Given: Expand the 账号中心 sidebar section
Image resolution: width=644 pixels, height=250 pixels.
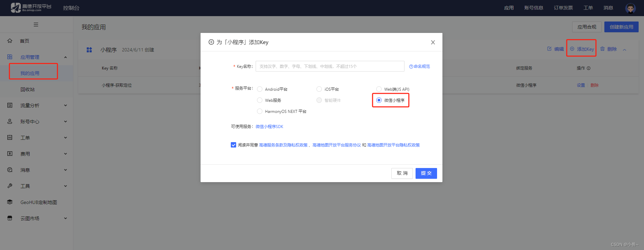Looking at the screenshot, I should click(x=66, y=121).
